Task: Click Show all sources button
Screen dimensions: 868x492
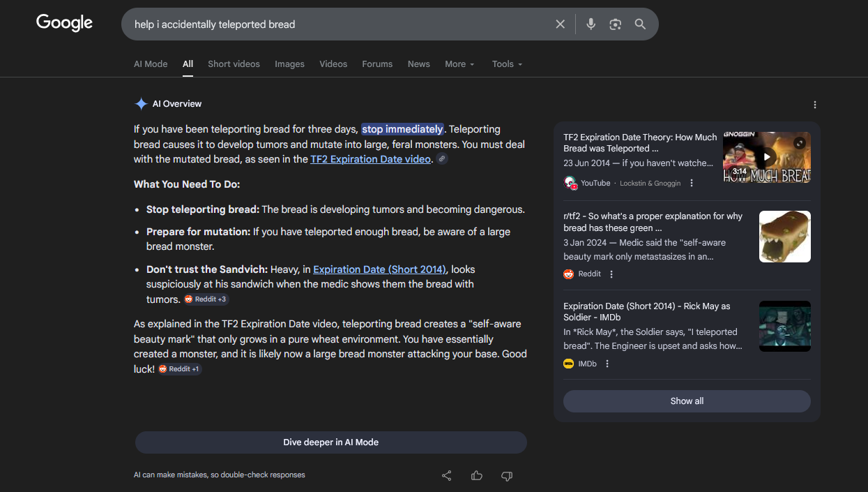Action: tap(687, 401)
